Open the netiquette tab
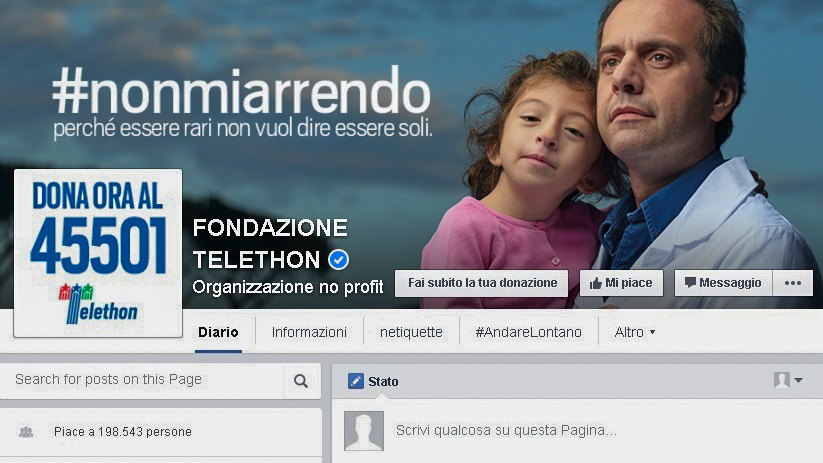Viewport: 823px width, 463px height. [411, 332]
